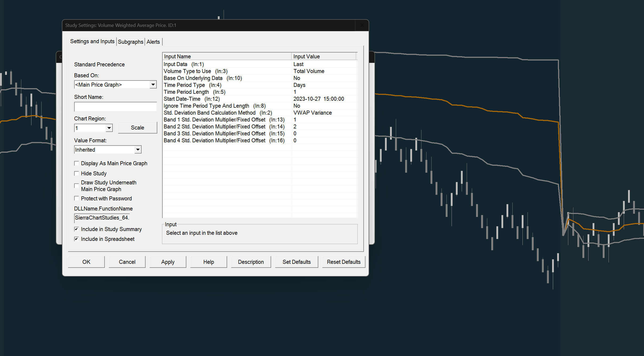Click into the Short Name field
This screenshot has width=644, height=356.
pos(115,107)
